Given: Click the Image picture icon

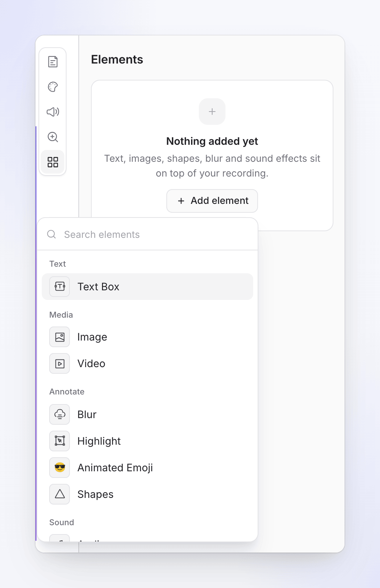Looking at the screenshot, I should (x=60, y=337).
